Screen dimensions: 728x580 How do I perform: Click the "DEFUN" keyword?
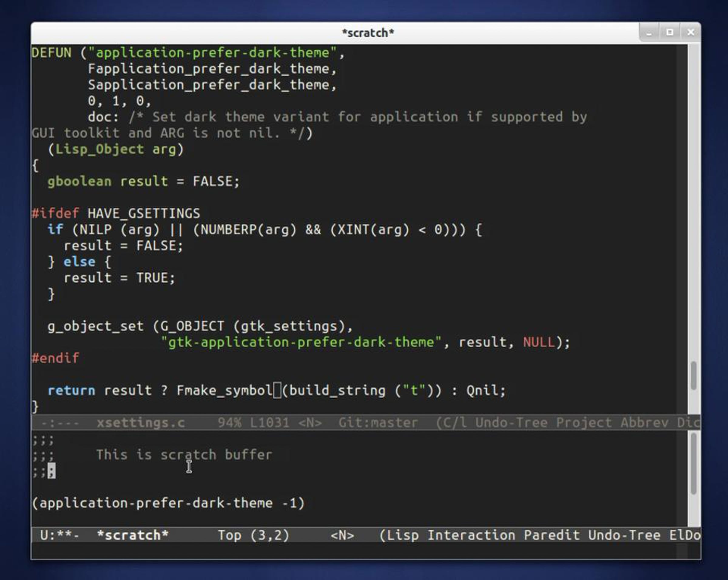coord(52,53)
